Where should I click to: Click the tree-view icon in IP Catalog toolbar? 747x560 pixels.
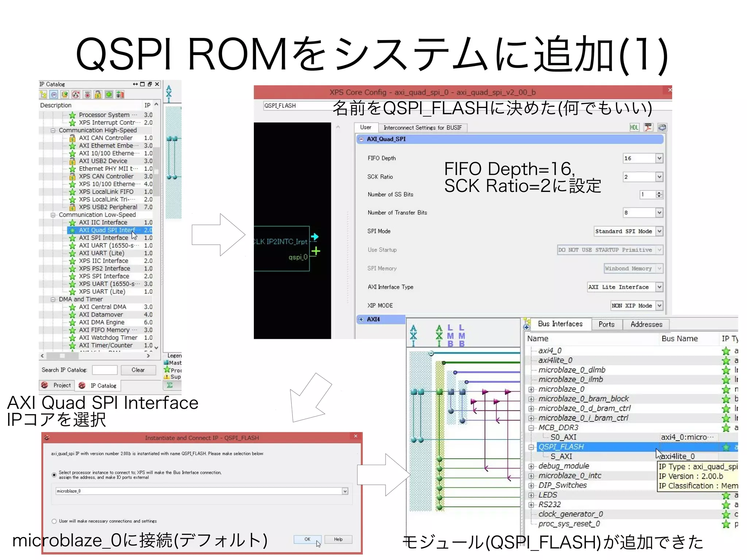coord(43,95)
